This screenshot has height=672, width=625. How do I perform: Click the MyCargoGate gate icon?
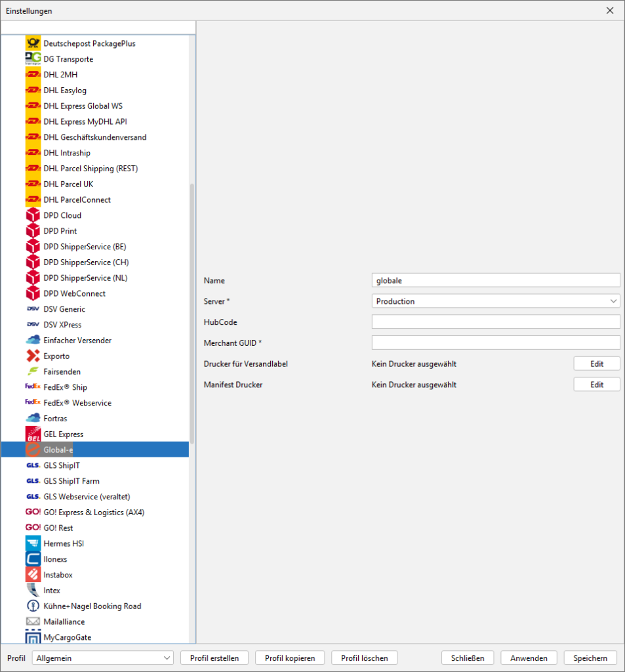33,637
